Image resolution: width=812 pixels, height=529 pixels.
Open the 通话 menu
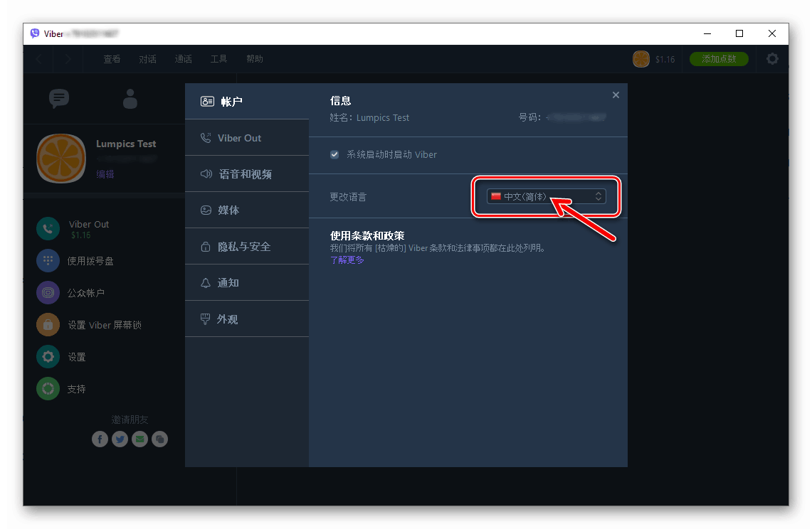click(x=184, y=59)
